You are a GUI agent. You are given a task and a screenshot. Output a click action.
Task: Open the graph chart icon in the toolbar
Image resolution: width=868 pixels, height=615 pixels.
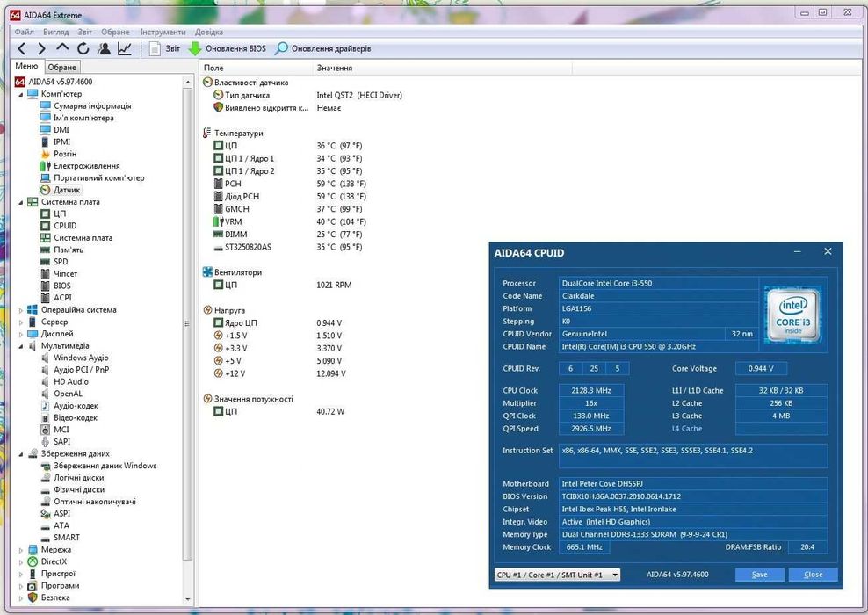tap(125, 48)
